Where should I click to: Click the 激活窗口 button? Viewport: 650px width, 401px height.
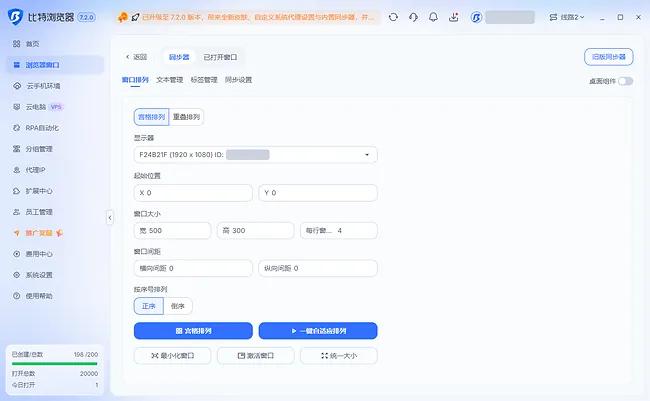[x=256, y=356]
